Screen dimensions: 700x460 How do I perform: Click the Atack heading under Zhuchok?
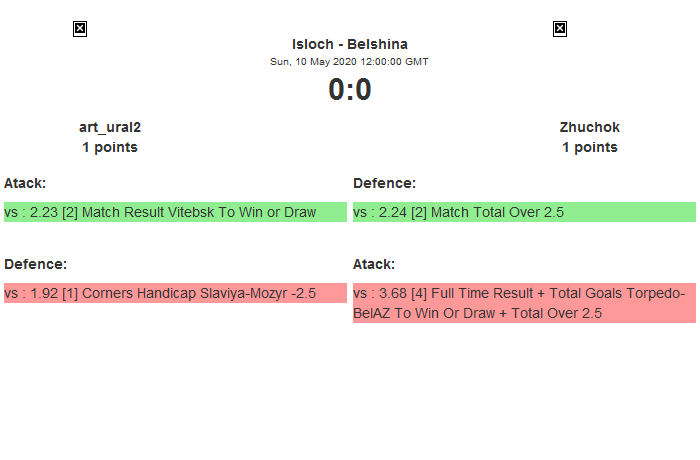click(374, 264)
